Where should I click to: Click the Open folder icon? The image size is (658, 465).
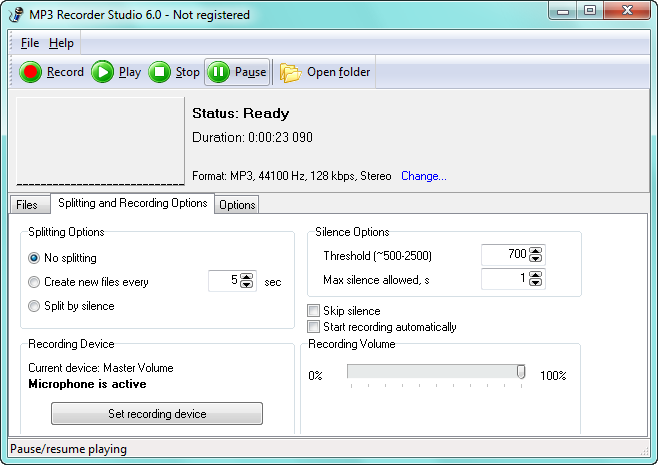tap(290, 72)
